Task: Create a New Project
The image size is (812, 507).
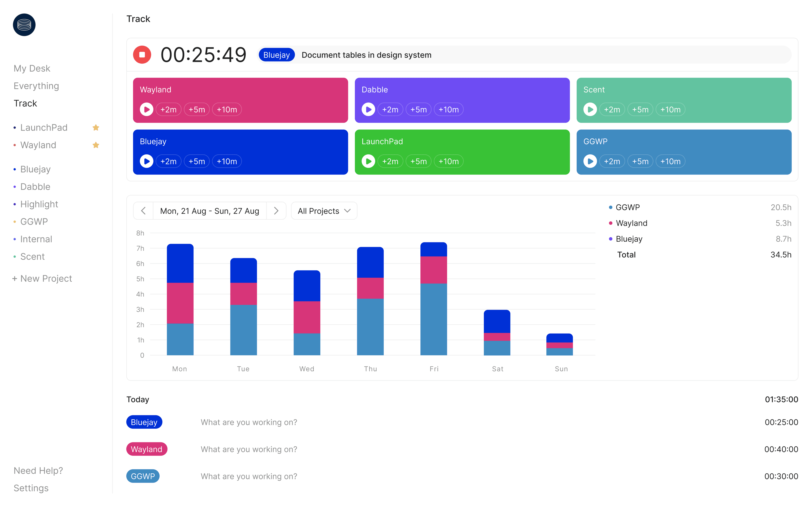Action: [x=42, y=278]
